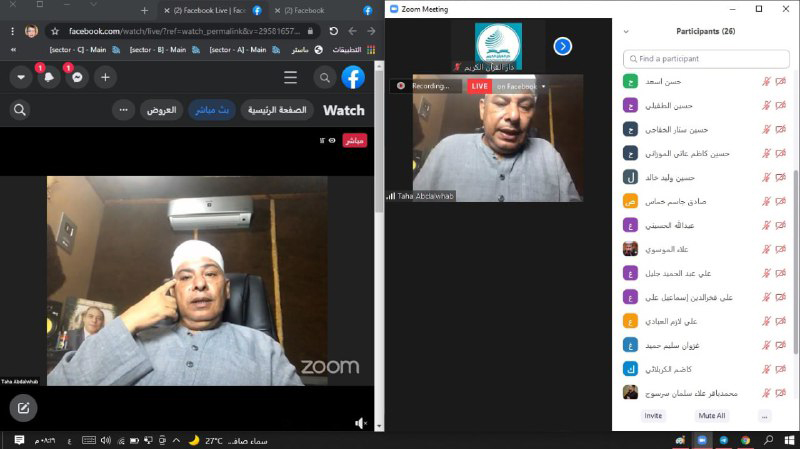The image size is (800, 449).
Task: Select العروض Watch tab
Action: point(162,110)
